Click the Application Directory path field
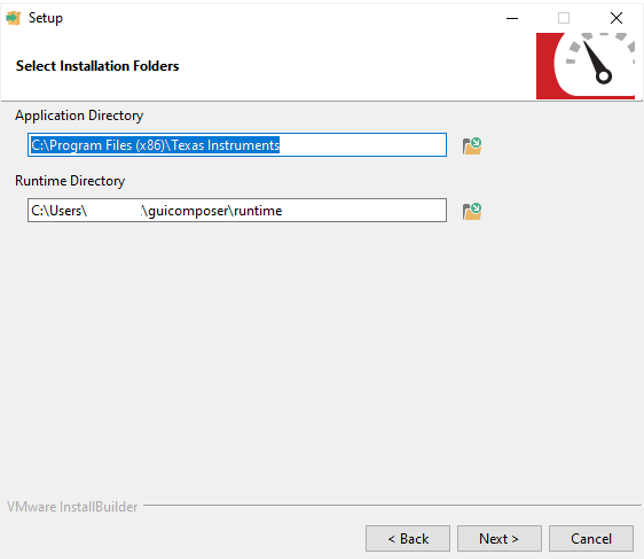 [237, 145]
